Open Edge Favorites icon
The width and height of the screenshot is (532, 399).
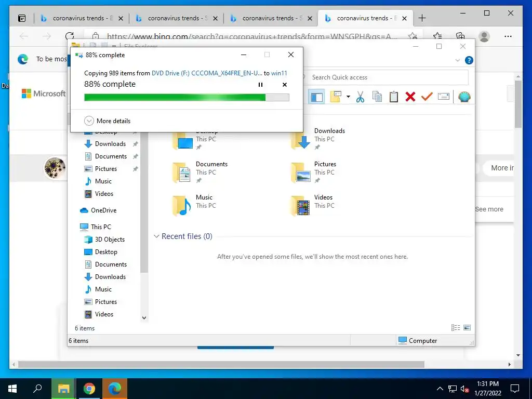tap(437, 36)
